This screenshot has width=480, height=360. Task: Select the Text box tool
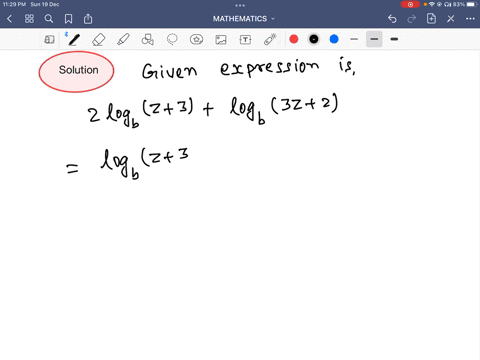point(245,40)
